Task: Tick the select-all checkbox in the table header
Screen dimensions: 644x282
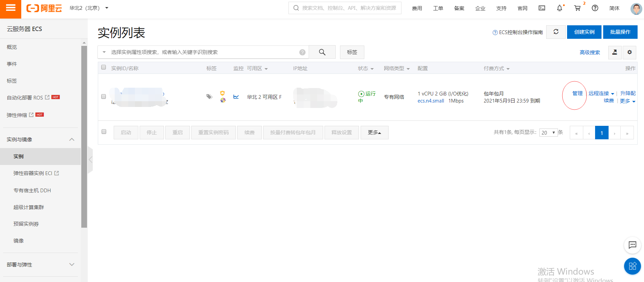Action: point(104,67)
